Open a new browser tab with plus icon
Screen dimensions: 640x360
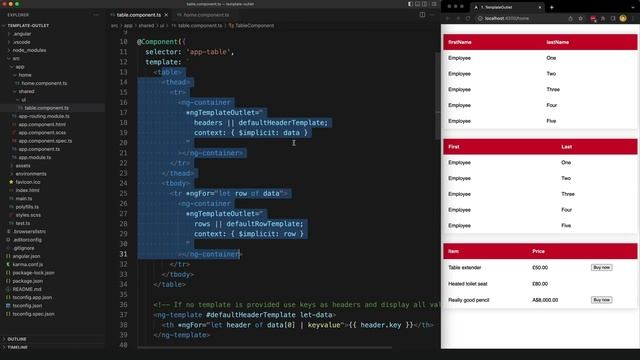click(x=552, y=7)
